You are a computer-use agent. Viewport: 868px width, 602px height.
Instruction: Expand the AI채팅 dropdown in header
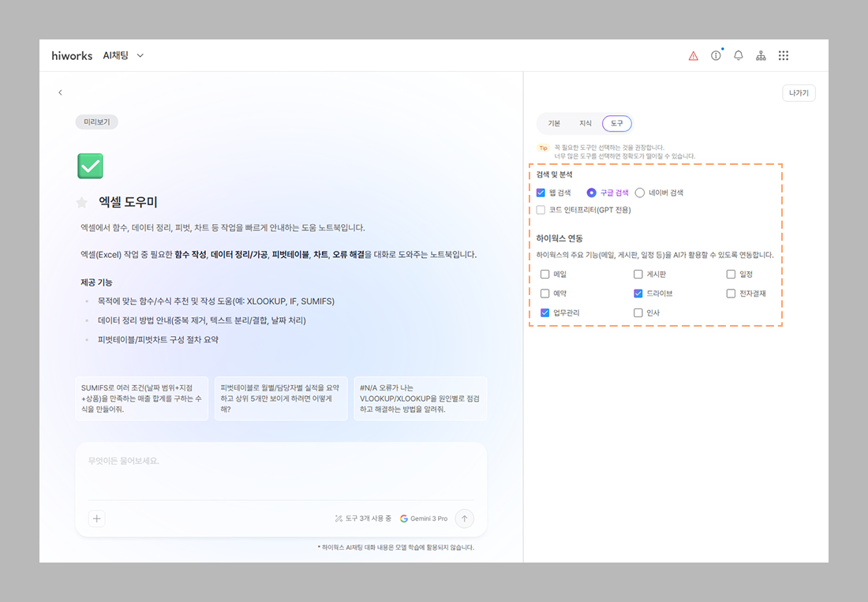(x=140, y=56)
